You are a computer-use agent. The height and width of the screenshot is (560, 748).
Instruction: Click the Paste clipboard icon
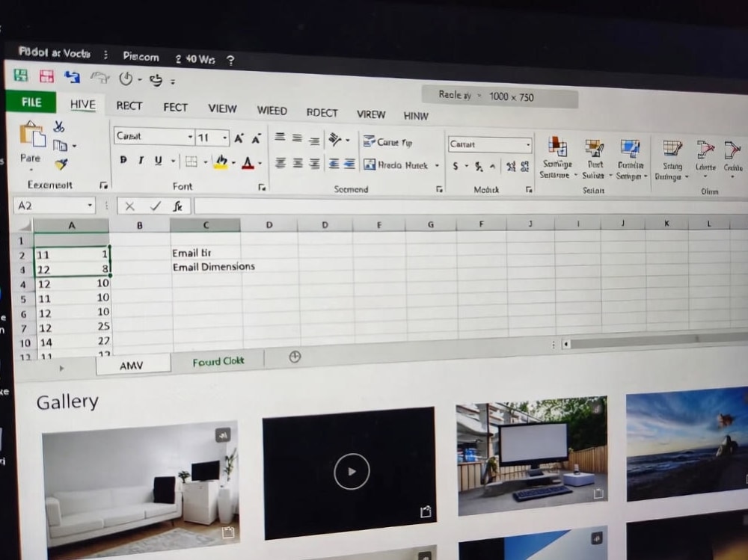[32, 134]
